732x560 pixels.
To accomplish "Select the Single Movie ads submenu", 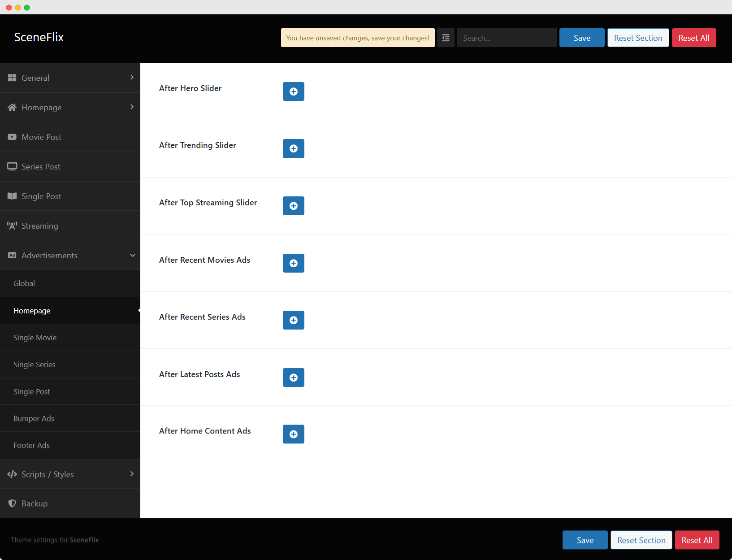I will pos(70,338).
